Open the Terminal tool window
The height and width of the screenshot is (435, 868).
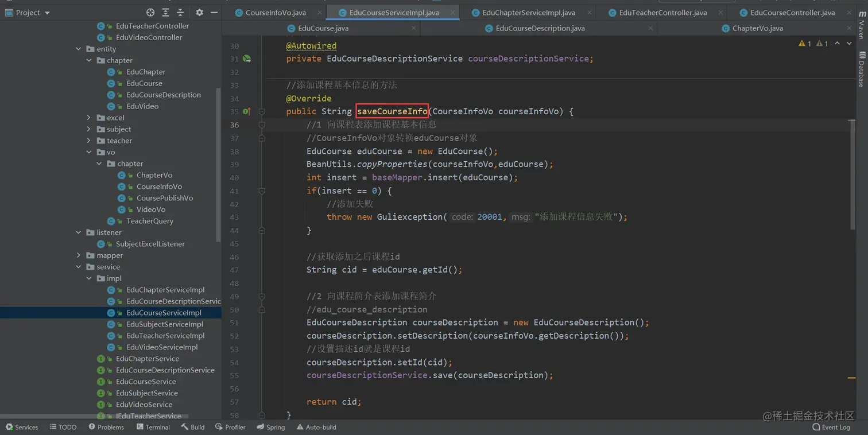click(x=153, y=427)
